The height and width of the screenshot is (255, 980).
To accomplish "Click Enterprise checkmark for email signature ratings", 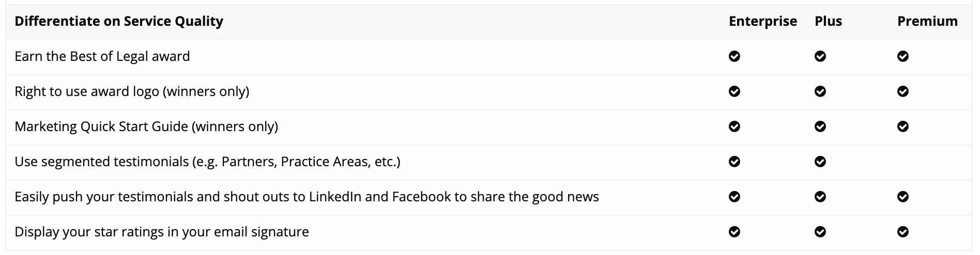I will coord(734,232).
